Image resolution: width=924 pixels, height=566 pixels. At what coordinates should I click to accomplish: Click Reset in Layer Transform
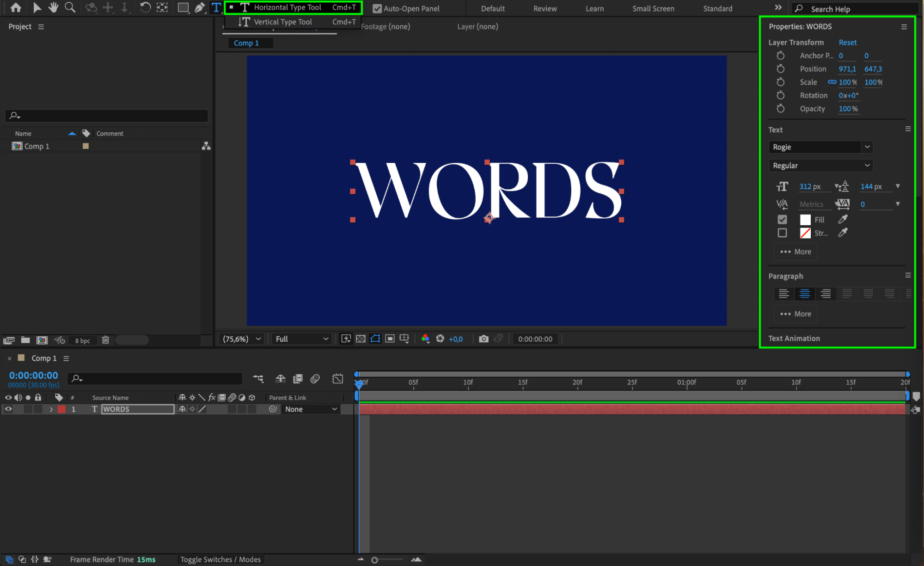pyautogui.click(x=847, y=42)
